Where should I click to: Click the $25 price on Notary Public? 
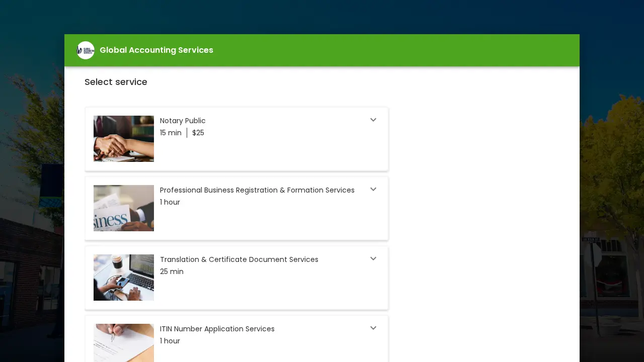pos(198,133)
